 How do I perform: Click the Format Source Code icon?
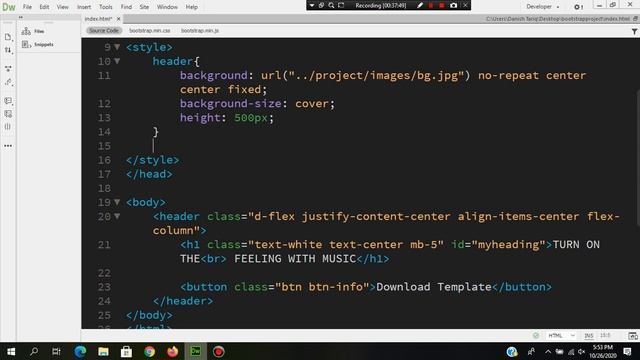click(8, 82)
